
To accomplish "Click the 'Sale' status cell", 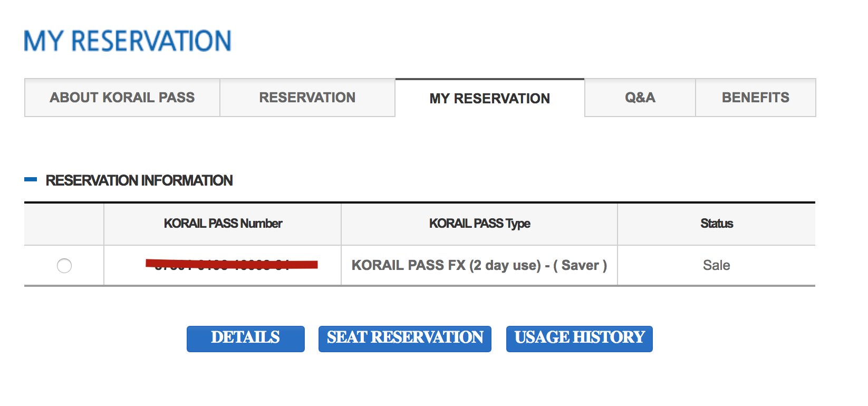I will (x=716, y=265).
